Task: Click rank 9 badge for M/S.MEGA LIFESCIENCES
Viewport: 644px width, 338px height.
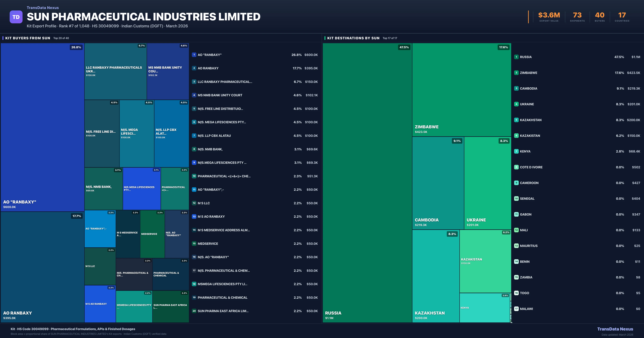Action: pyautogui.click(x=194, y=163)
